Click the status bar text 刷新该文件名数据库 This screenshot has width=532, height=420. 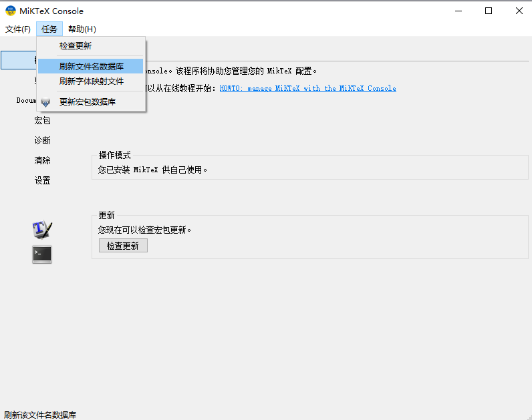click(40, 415)
